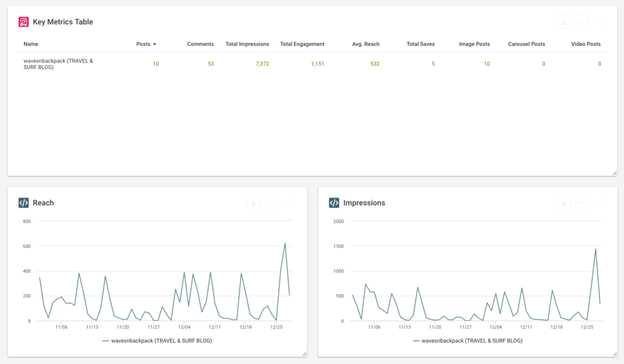Viewport: 624px width, 364px height.
Task: Click 12/04 axis label in Reach chart
Action: pos(185,327)
